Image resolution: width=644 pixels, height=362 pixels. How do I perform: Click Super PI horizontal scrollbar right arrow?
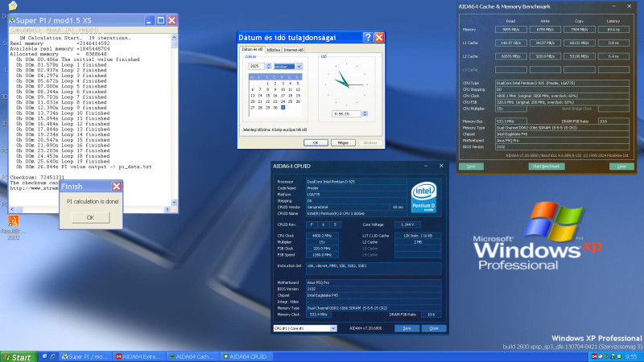tap(167, 209)
